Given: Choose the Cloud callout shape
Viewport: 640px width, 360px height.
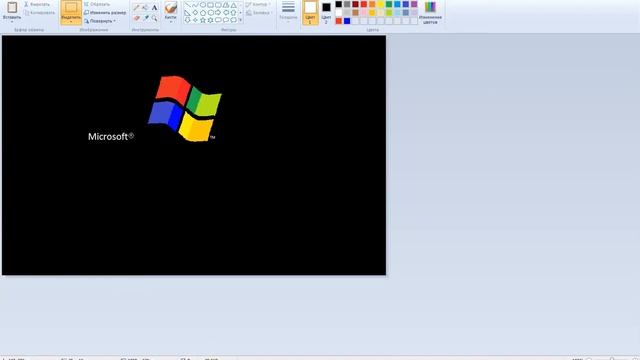Looking at the screenshot, I should [234, 20].
